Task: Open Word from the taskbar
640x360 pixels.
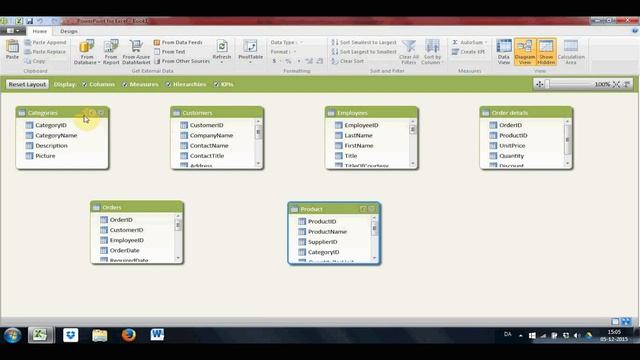Action: [x=157, y=336]
